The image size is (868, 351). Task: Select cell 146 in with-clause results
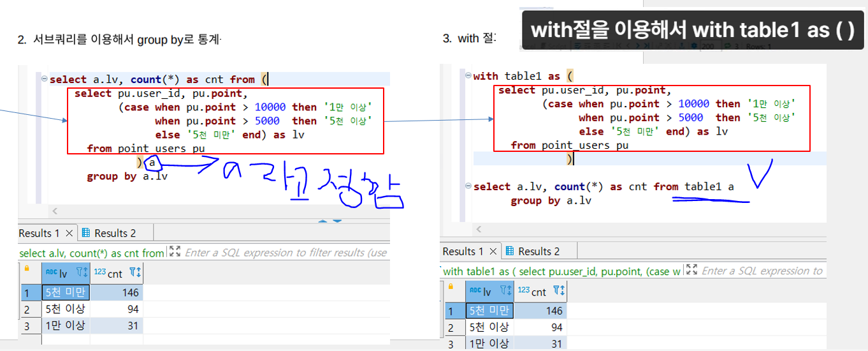(540, 311)
